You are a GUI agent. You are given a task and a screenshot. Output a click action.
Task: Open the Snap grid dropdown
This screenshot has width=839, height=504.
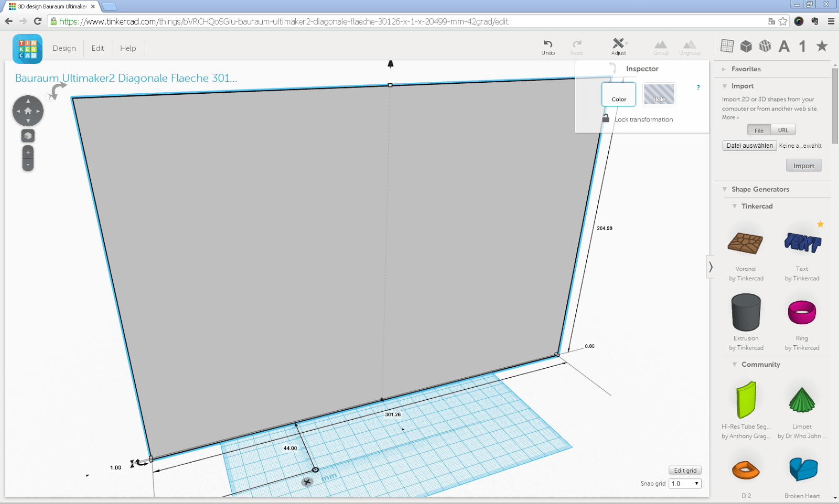685,483
